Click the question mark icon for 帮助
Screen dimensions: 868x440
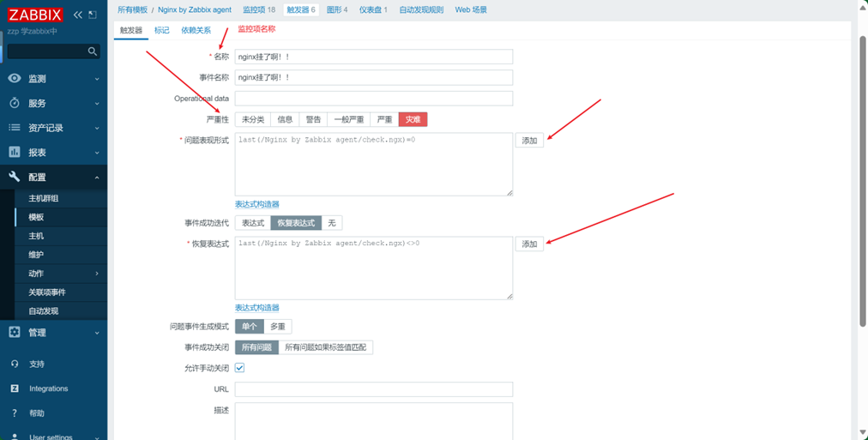15,413
